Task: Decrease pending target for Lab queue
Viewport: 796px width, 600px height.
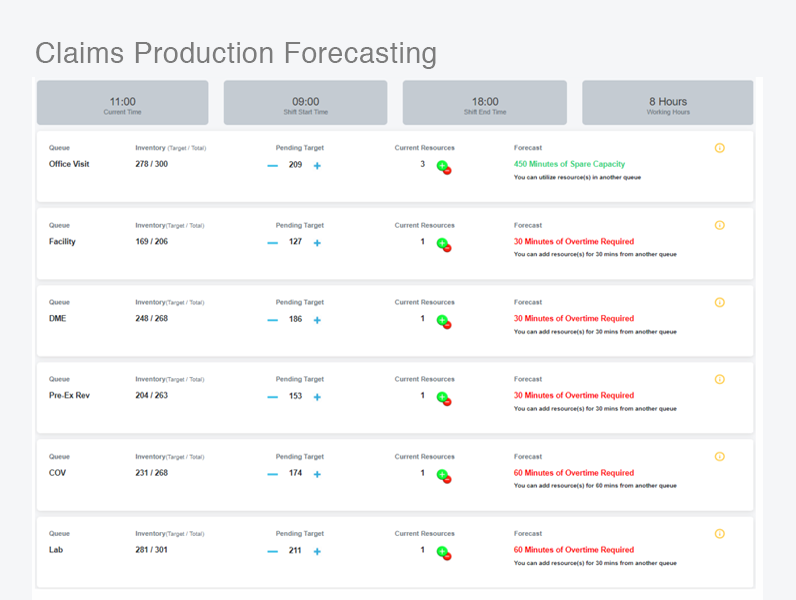Action: click(273, 551)
